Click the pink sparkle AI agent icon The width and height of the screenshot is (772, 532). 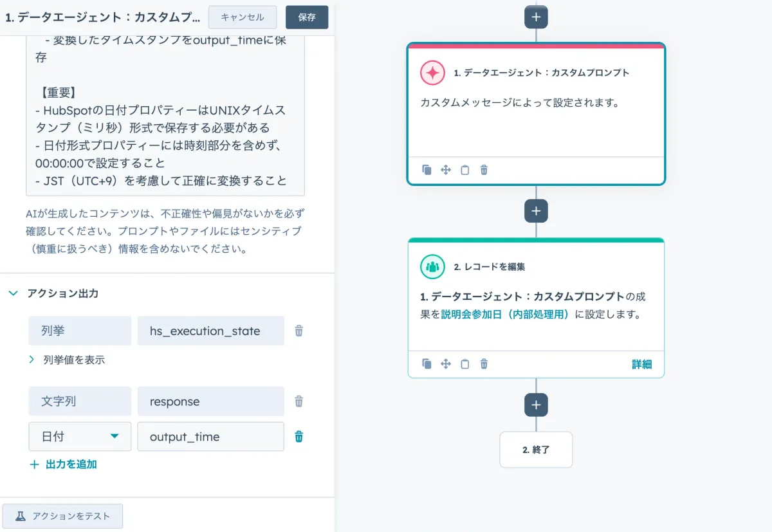pyautogui.click(x=432, y=73)
